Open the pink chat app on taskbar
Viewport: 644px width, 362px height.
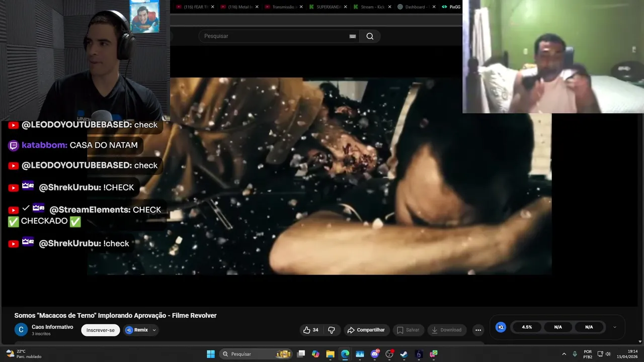(434, 354)
